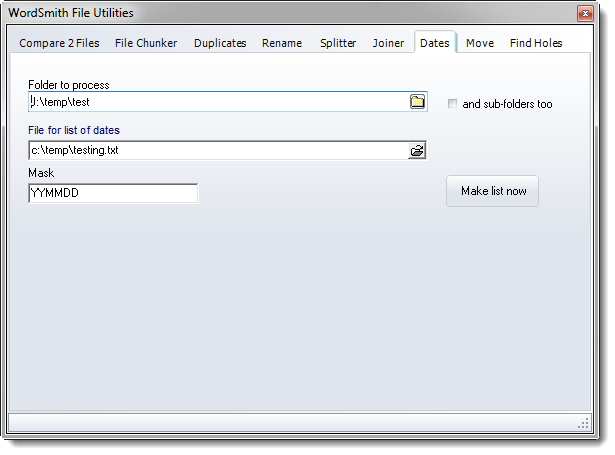This screenshot has width=615, height=455.
Task: Select the Dates tab
Action: point(435,43)
